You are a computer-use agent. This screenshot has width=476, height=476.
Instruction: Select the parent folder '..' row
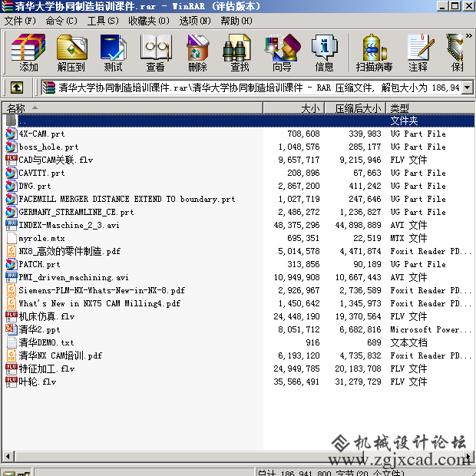(x=238, y=121)
